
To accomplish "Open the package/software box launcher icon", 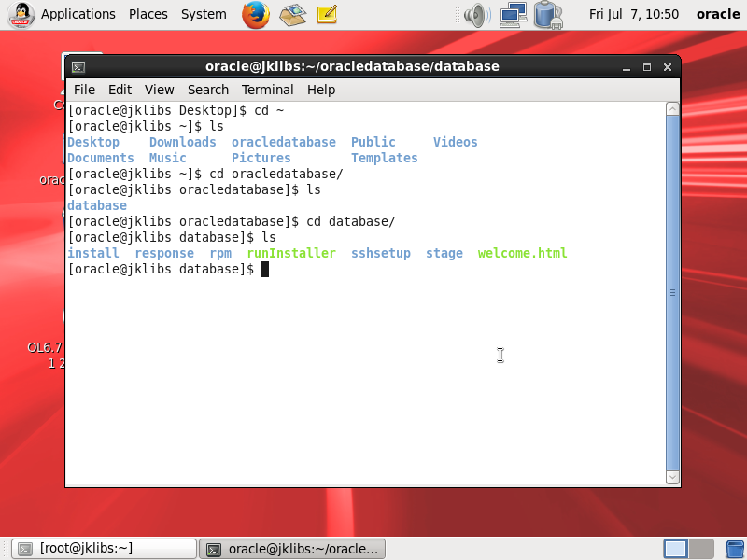I will point(292,14).
